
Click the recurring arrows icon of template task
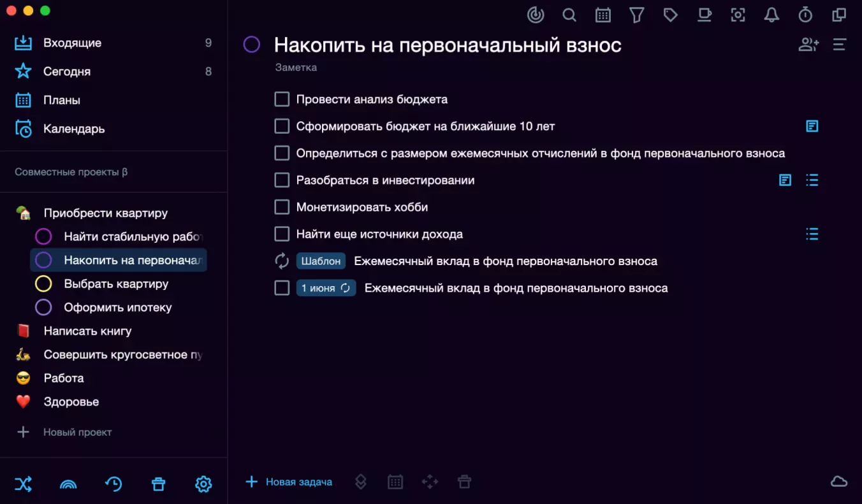tap(282, 261)
